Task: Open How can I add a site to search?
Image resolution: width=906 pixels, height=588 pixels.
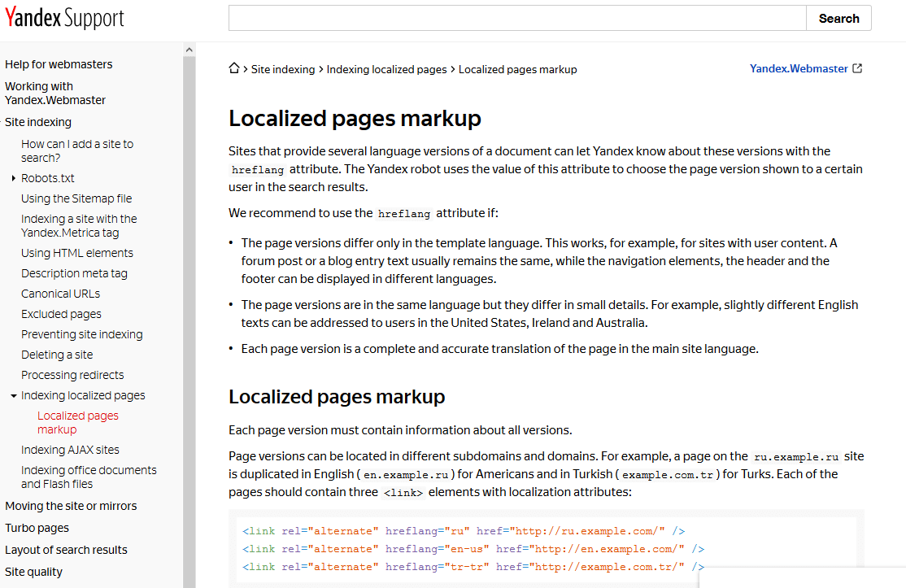Action: click(76, 150)
